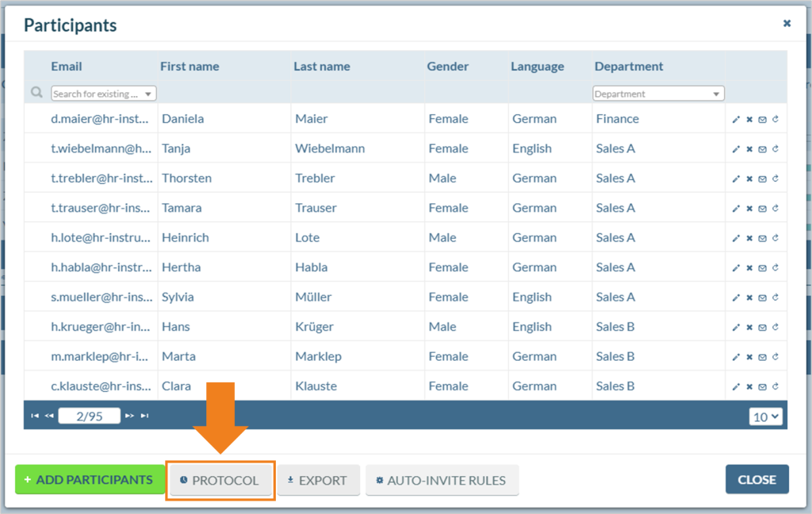
Task: Click the last name 'Wiebelmann'
Action: point(330,148)
